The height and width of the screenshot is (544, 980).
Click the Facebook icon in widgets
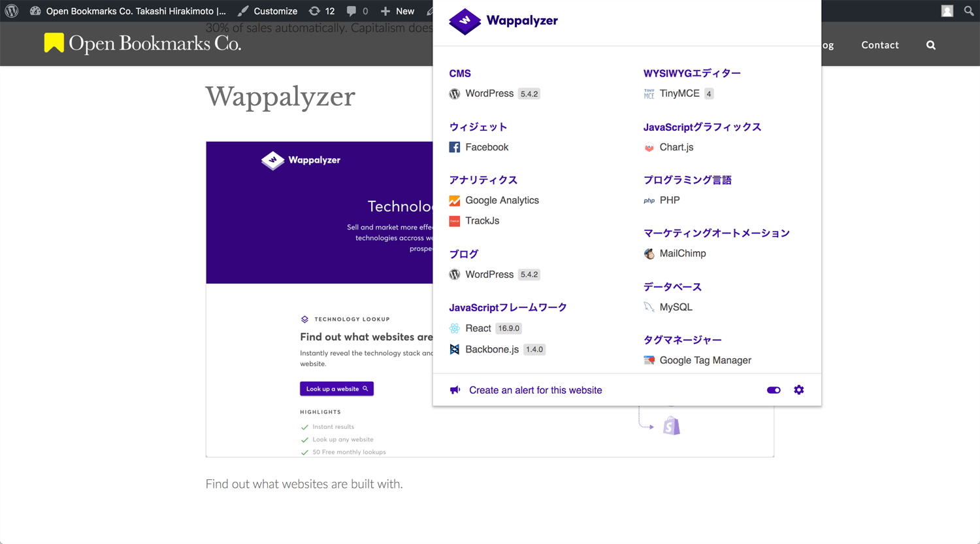point(455,147)
